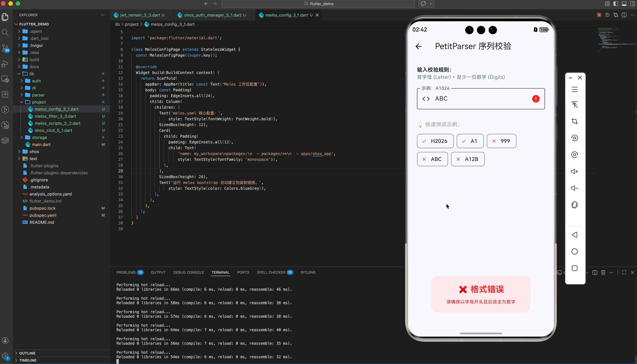This screenshot has width=637, height=364.
Task: Toggle primary sidebar layout icon in title bar
Action: (x=615, y=4)
